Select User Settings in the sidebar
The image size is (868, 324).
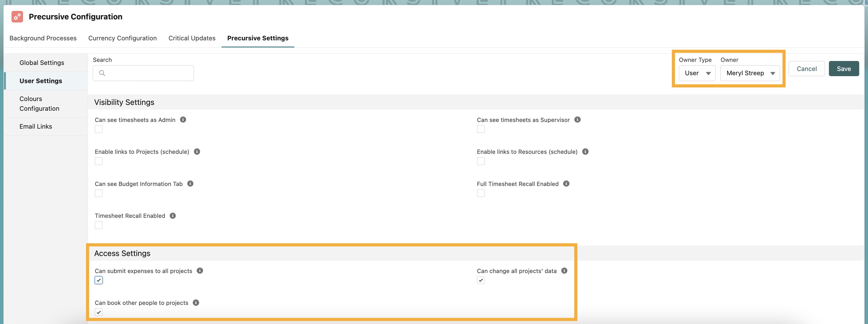point(46,81)
